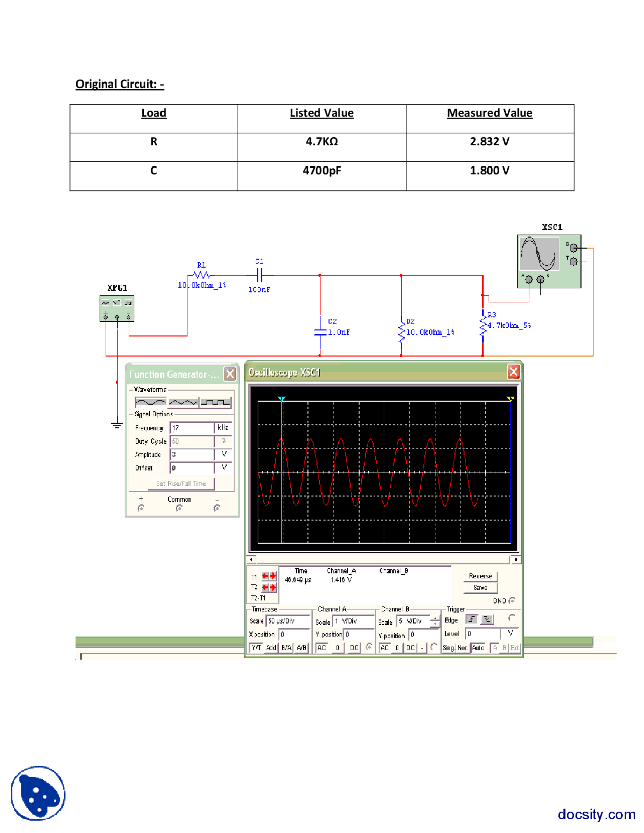This screenshot has width=644, height=833.
Task: Click Set Rise/Fall Time button
Action: pos(181,484)
